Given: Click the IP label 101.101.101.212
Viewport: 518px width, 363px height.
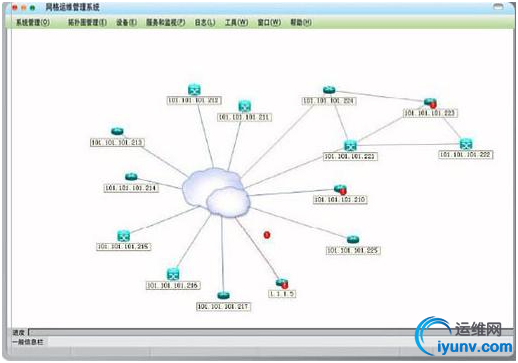Looking at the screenshot, I should [194, 100].
